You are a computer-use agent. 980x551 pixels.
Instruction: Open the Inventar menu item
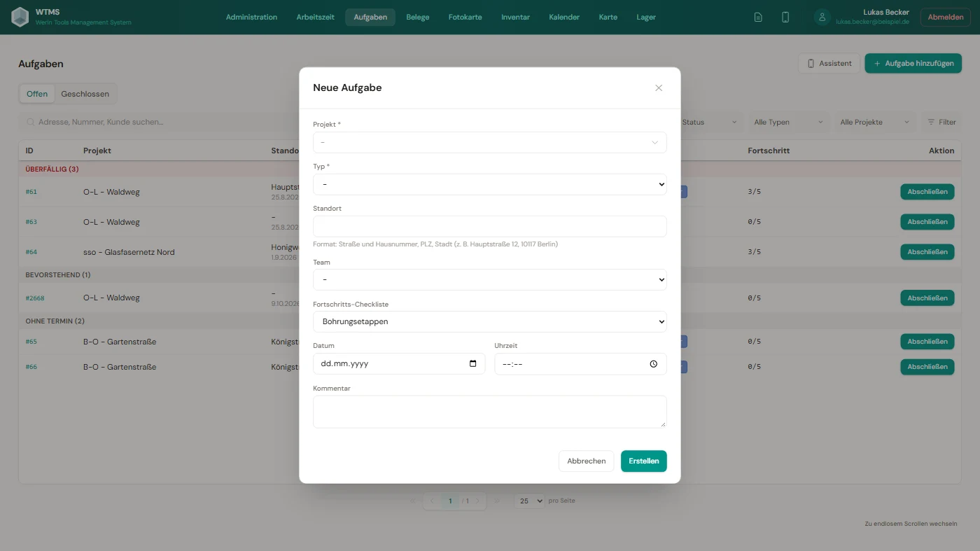click(x=515, y=18)
